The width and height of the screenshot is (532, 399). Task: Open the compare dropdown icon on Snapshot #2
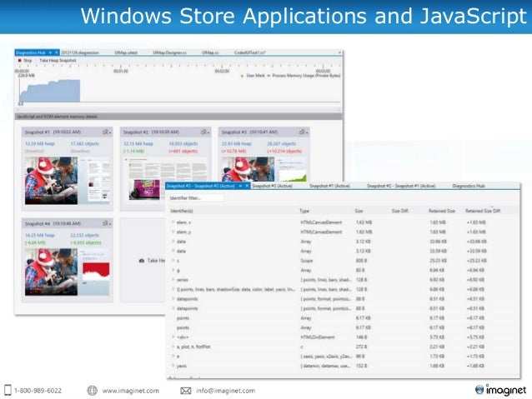click(x=205, y=132)
